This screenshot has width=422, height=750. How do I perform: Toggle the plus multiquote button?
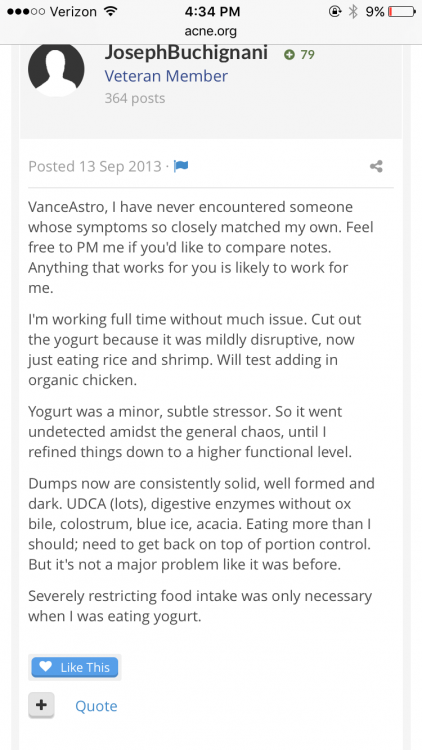tap(41, 705)
